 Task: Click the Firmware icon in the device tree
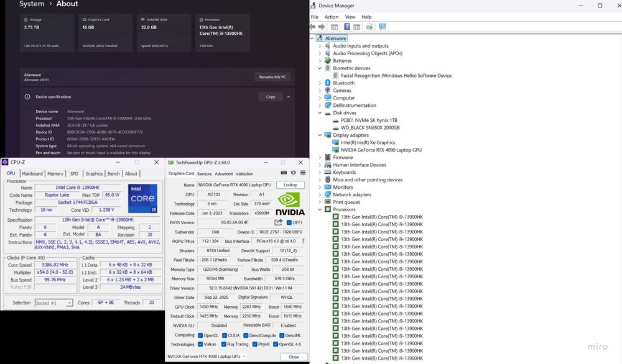[x=328, y=157]
